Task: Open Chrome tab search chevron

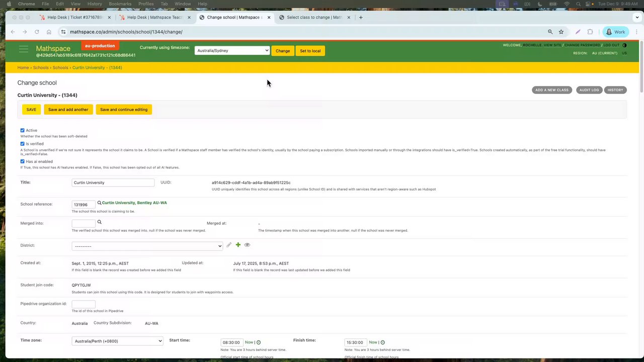Action: (x=636, y=17)
